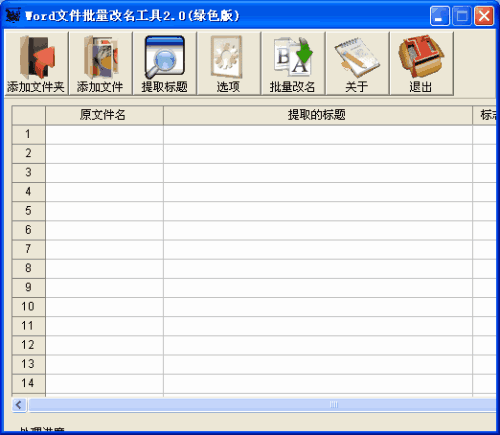Select the 原文件名 column header

pos(104,115)
